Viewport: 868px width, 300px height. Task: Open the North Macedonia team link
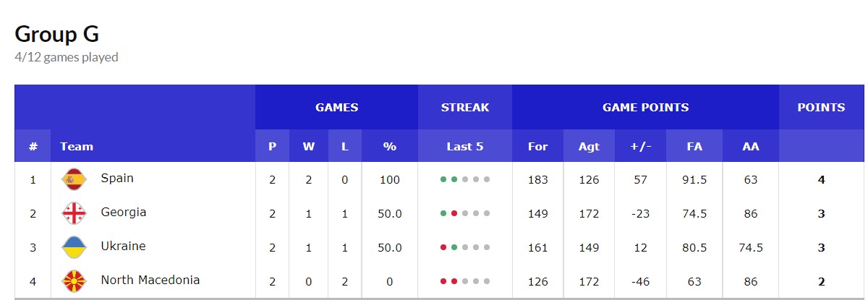(150, 280)
